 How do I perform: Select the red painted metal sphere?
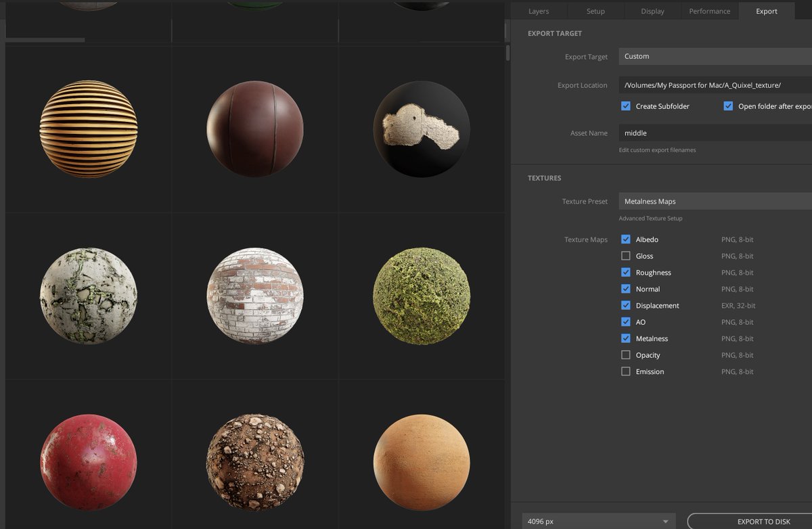(89, 463)
